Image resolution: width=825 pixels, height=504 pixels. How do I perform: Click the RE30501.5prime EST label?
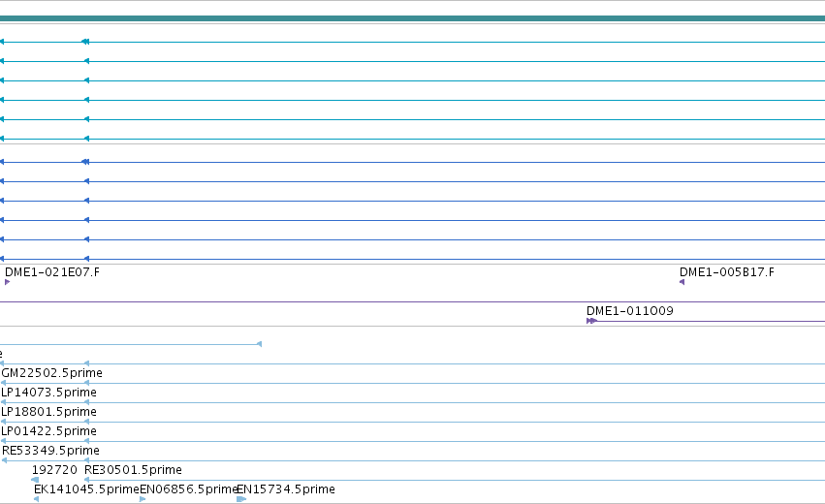(x=133, y=470)
